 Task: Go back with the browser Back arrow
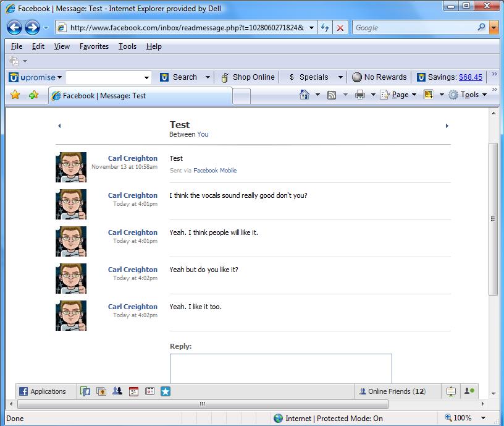point(14,28)
